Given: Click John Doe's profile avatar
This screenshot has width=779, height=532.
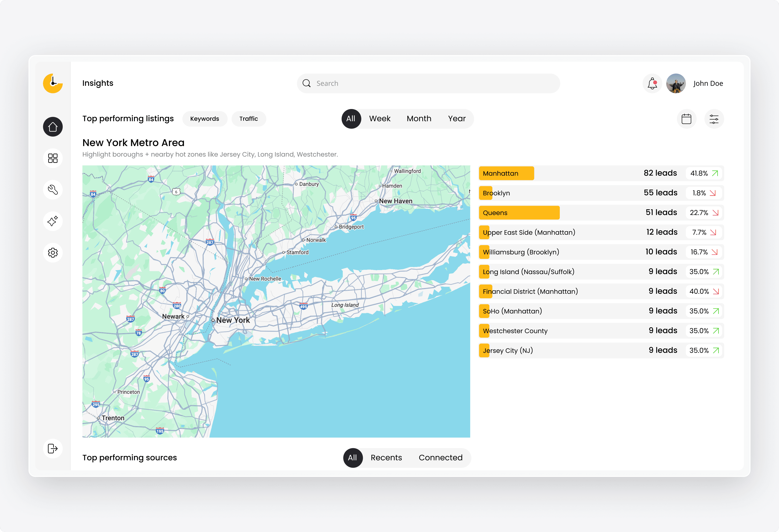Looking at the screenshot, I should click(x=676, y=83).
